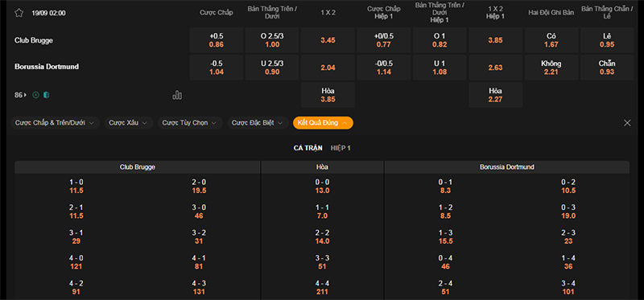
Task: Switch to the HIỆP 1 tab
Action: coord(341,148)
